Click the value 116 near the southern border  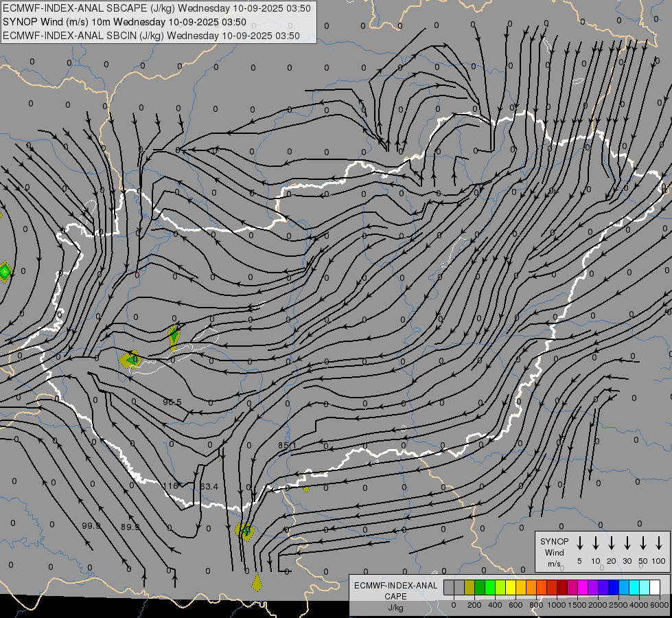[170, 486]
